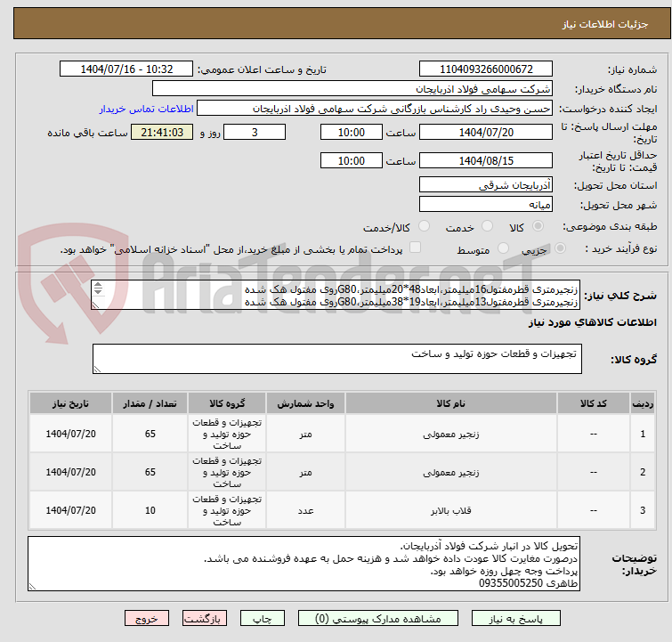The height and width of the screenshot is (642, 672).
Task: Click the buyer notes text area
Action: [304, 564]
